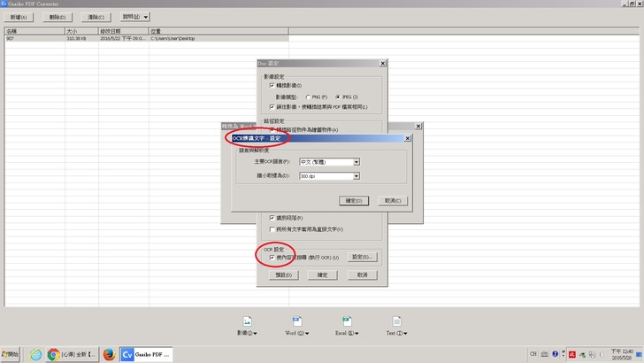Close the OCR辨識文字 設定 dialog
Viewport: 644px width, 363px height.
tap(408, 138)
